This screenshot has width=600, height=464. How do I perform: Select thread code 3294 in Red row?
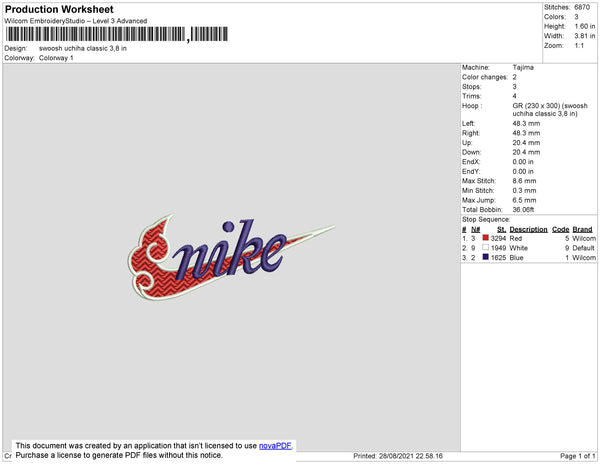[498, 238]
